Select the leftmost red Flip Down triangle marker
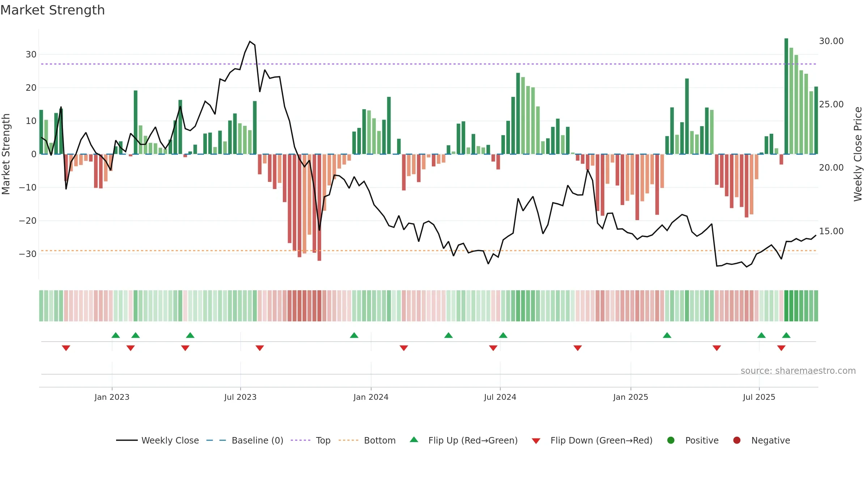The image size is (868, 488). 66,348
